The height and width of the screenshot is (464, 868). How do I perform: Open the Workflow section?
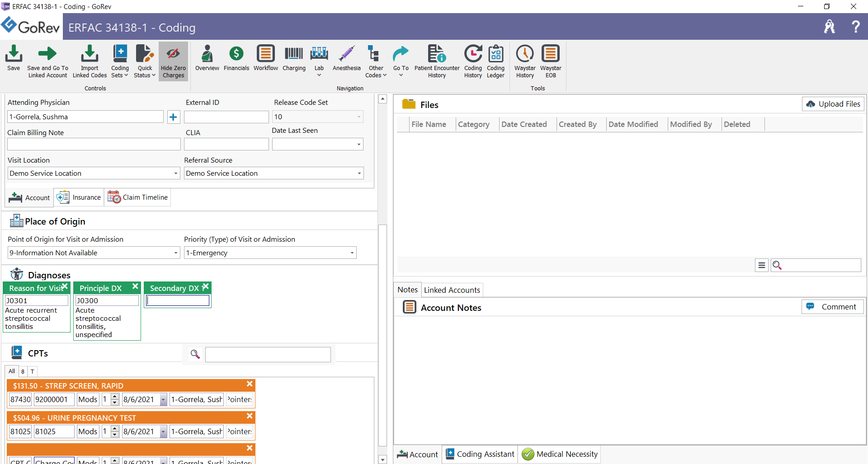266,58
